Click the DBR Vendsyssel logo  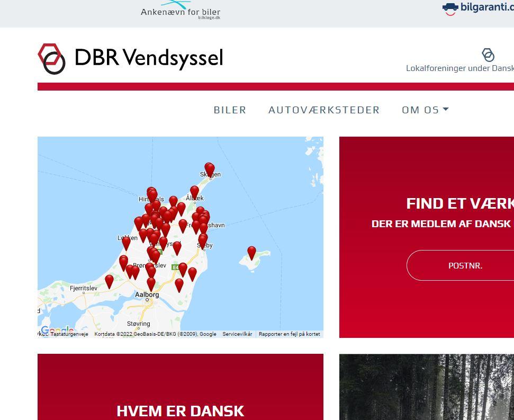click(130, 58)
